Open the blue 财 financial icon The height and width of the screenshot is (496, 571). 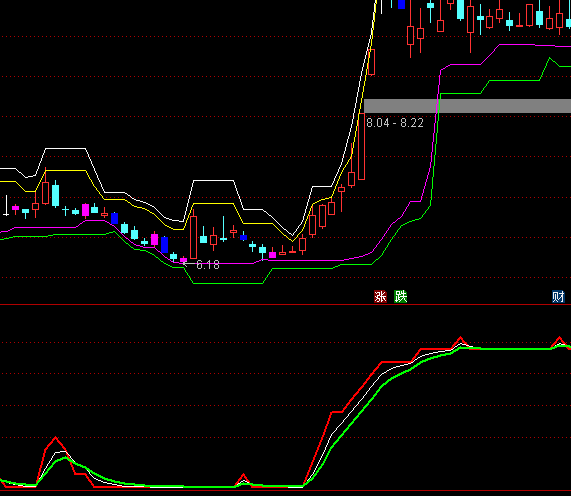pos(558,297)
